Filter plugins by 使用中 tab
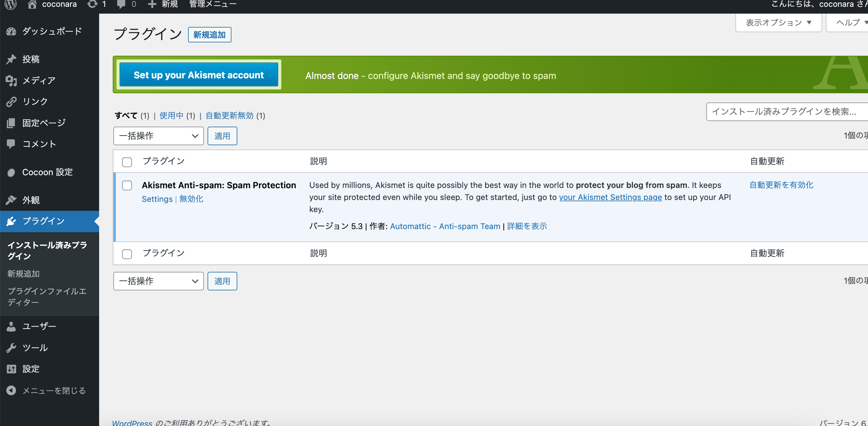Viewport: 868px width, 426px height. point(171,116)
